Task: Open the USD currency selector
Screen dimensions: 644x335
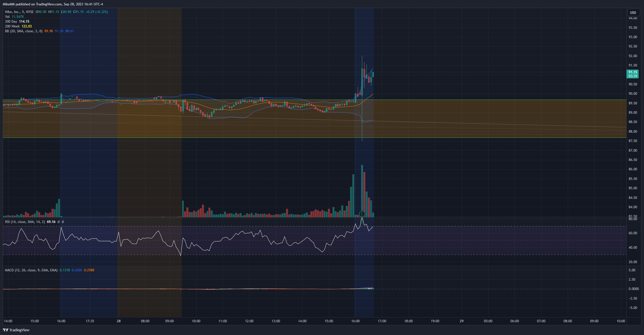Action: coord(633,12)
